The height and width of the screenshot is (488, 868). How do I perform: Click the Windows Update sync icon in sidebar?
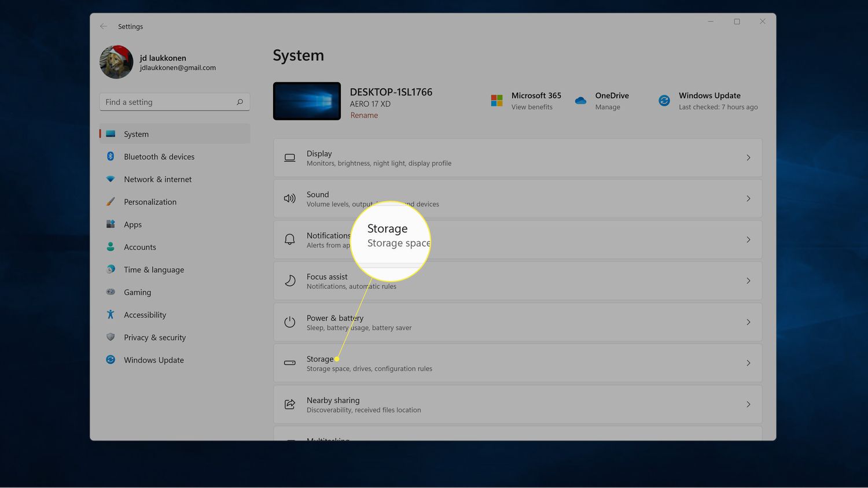click(x=111, y=359)
